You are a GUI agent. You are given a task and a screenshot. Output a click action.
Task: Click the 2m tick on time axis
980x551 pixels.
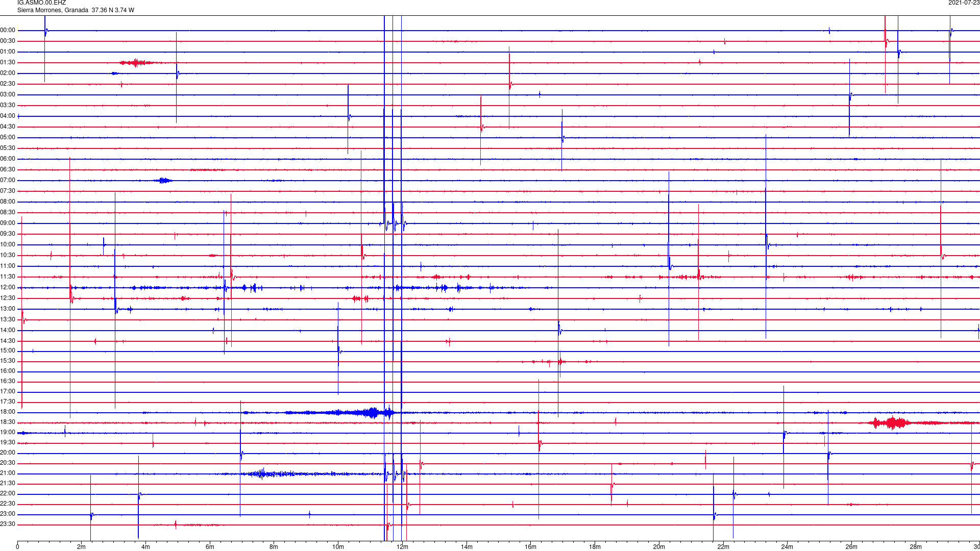pyautogui.click(x=82, y=547)
